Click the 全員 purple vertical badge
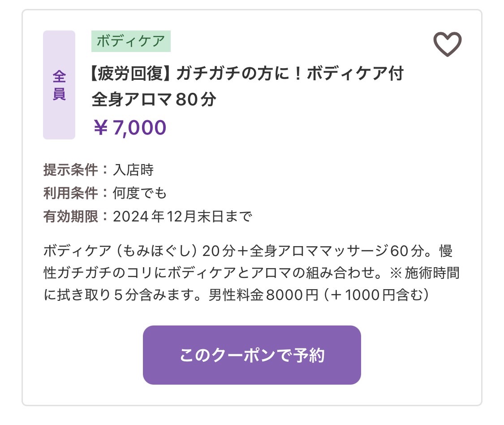This screenshot has height=425, width=504. pyautogui.click(x=59, y=85)
